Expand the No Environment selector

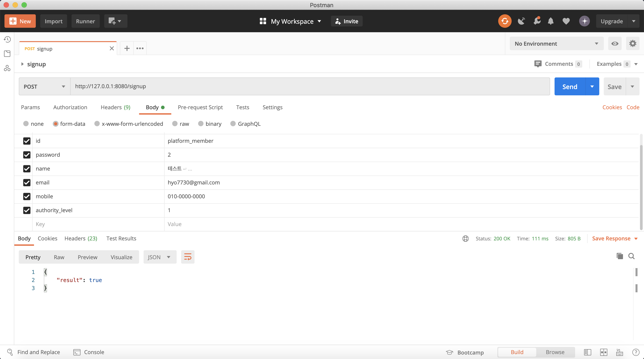556,43
